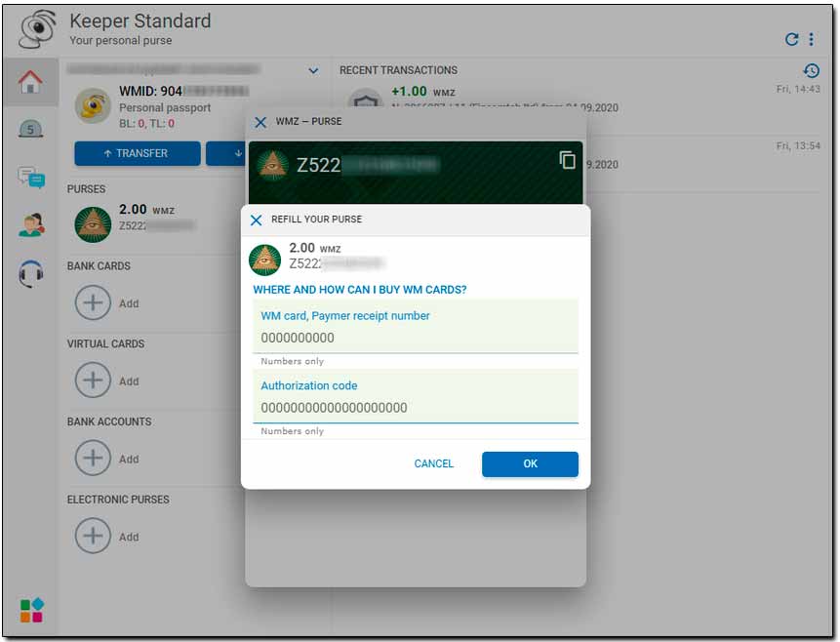
Task: Click CANCEL in the refill dialog
Action: point(433,463)
